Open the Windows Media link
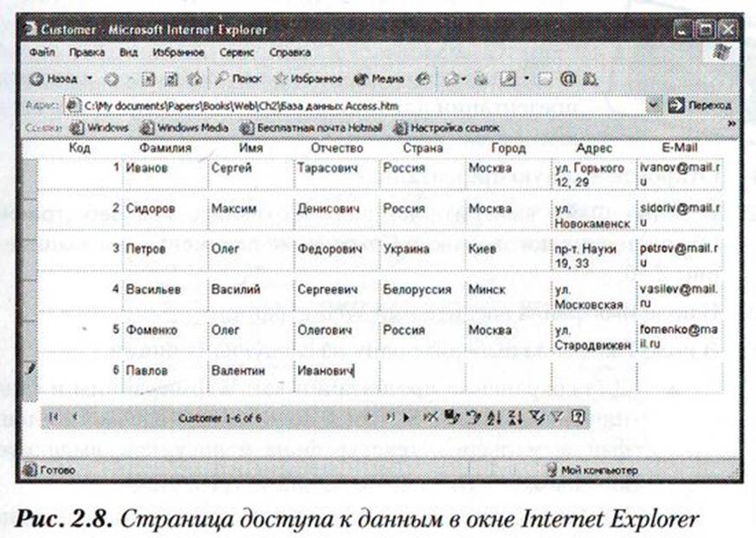The height and width of the screenshot is (538, 756). 184,128
